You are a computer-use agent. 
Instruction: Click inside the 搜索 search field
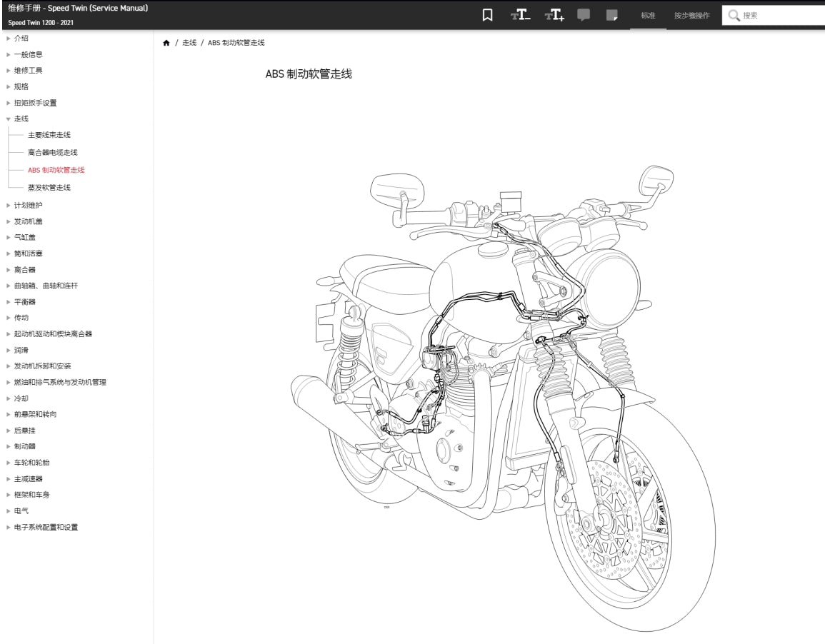(x=775, y=14)
